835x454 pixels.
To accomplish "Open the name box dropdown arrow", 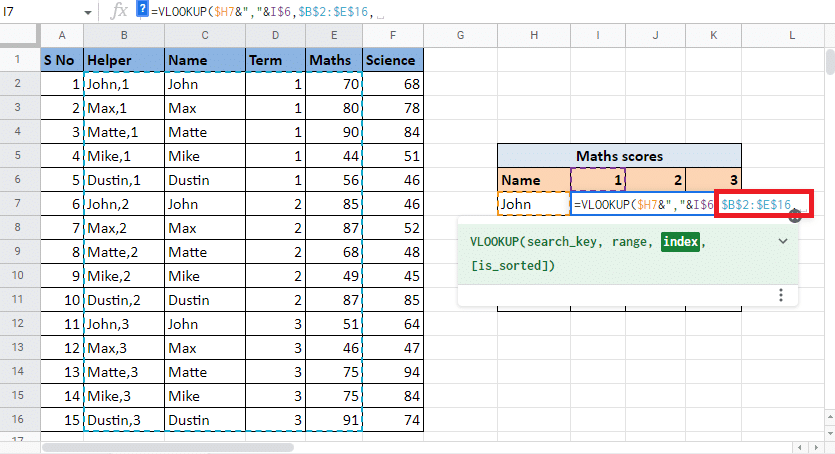I will [x=87, y=12].
